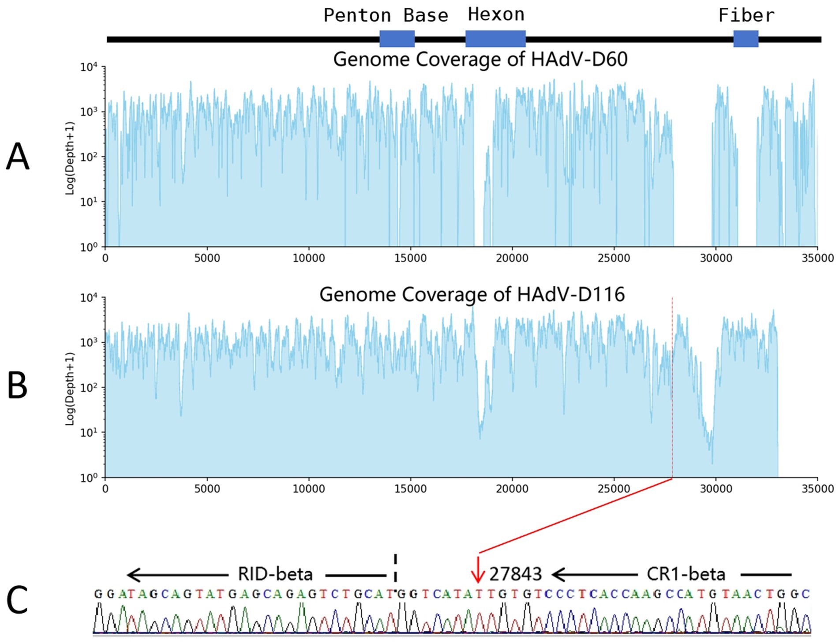The image size is (839, 644).
Task: Click the x-axis tick 15000 in panel A
Action: (410, 258)
